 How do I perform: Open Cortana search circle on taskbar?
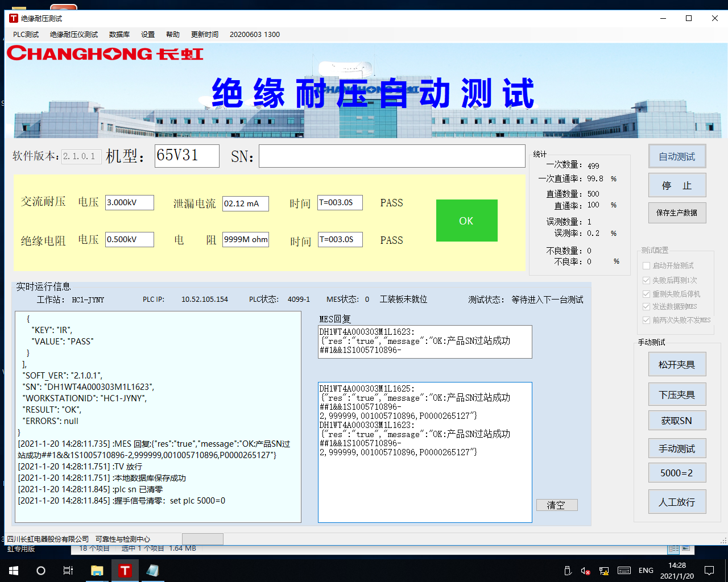[41, 571]
